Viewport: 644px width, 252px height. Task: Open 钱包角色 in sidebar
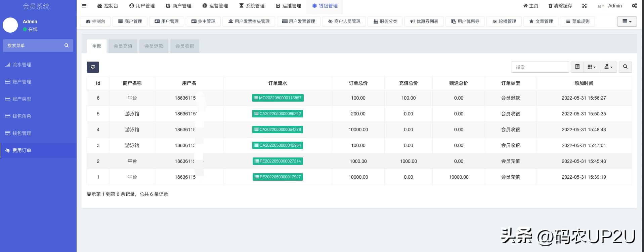pos(38,116)
